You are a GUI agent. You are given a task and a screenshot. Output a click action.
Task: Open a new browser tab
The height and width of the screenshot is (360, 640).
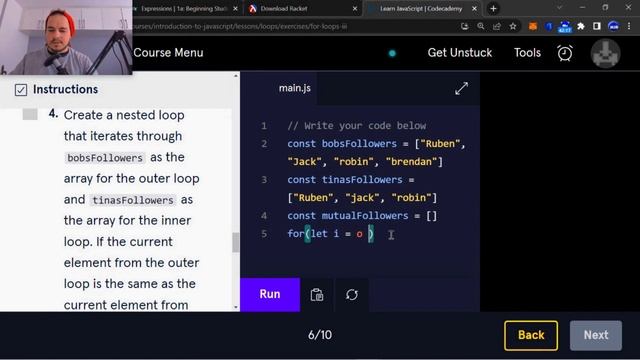493,9
